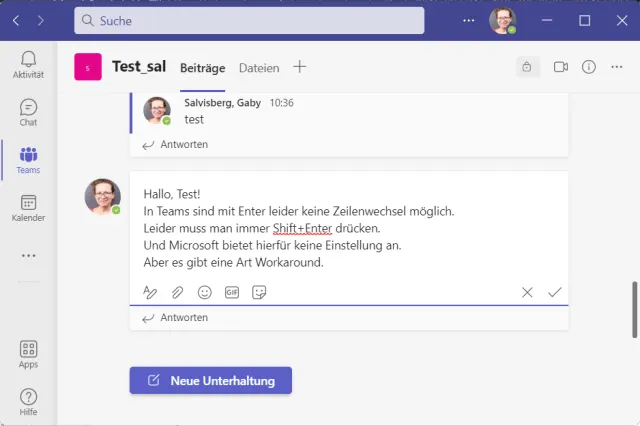Minimize the Teams window
The image size is (640, 426).
547,20
